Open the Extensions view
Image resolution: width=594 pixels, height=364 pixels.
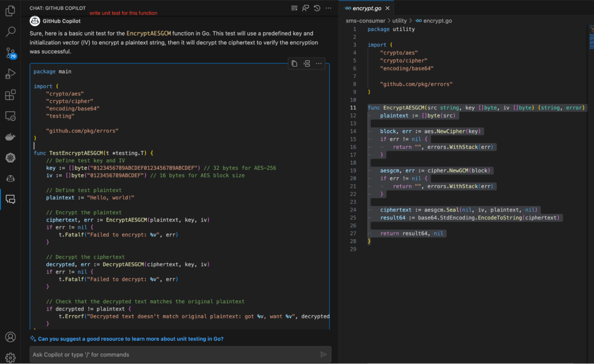click(x=10, y=95)
